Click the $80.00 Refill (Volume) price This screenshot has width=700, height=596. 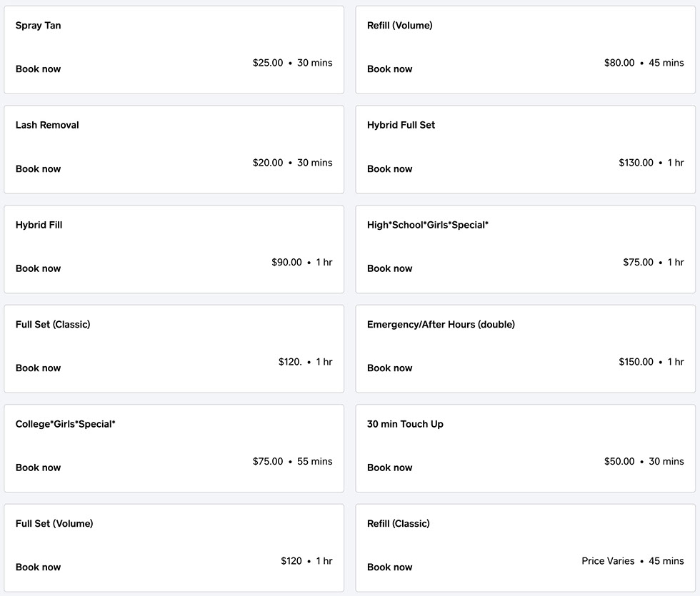click(x=619, y=63)
